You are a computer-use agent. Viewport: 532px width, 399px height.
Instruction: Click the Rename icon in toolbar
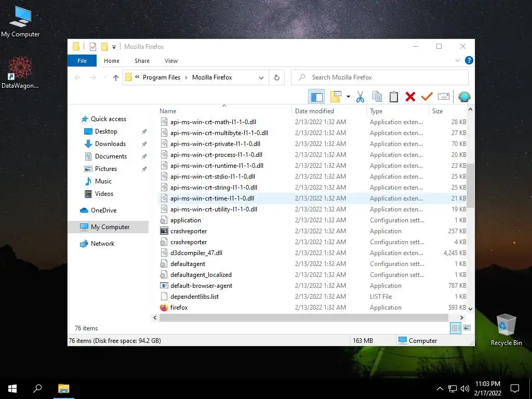coord(444,97)
